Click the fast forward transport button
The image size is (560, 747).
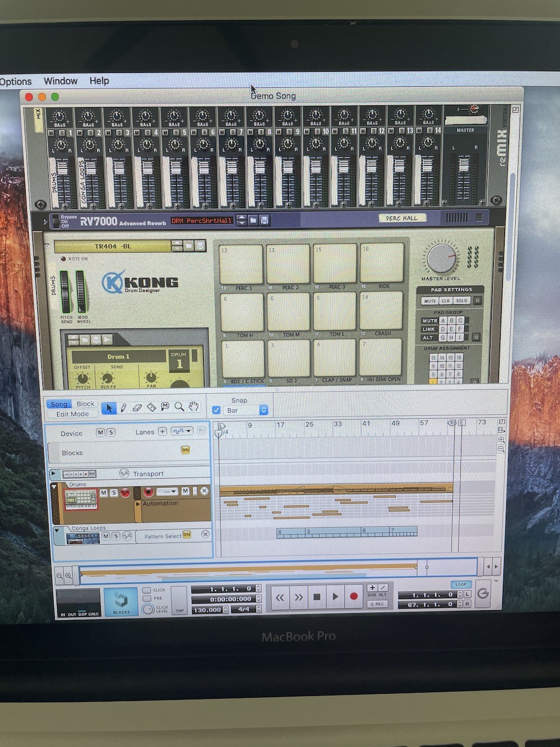tap(298, 597)
